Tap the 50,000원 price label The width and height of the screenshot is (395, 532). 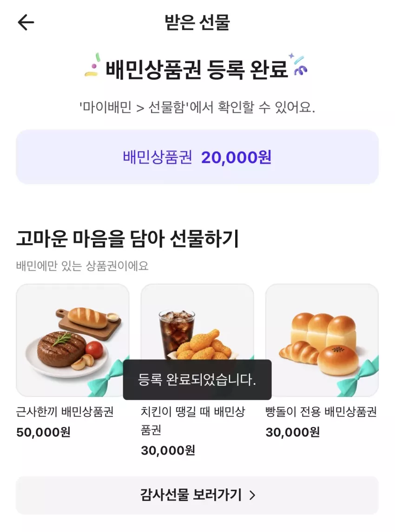pos(44,432)
